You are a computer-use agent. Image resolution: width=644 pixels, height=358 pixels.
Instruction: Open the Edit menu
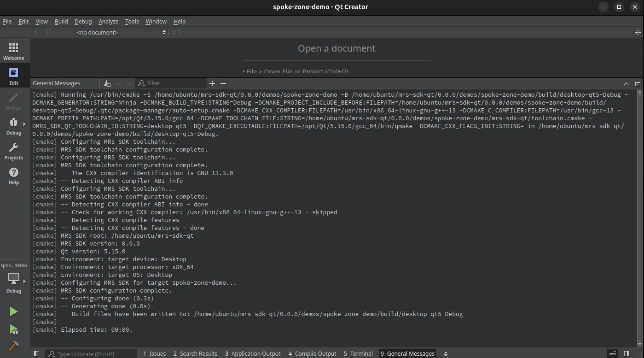[x=23, y=21]
